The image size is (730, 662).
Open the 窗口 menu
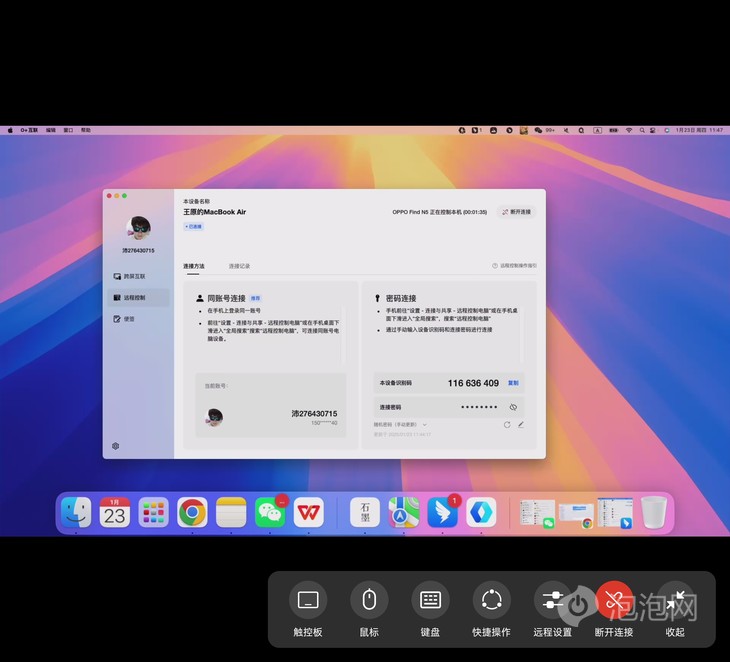coord(68,130)
